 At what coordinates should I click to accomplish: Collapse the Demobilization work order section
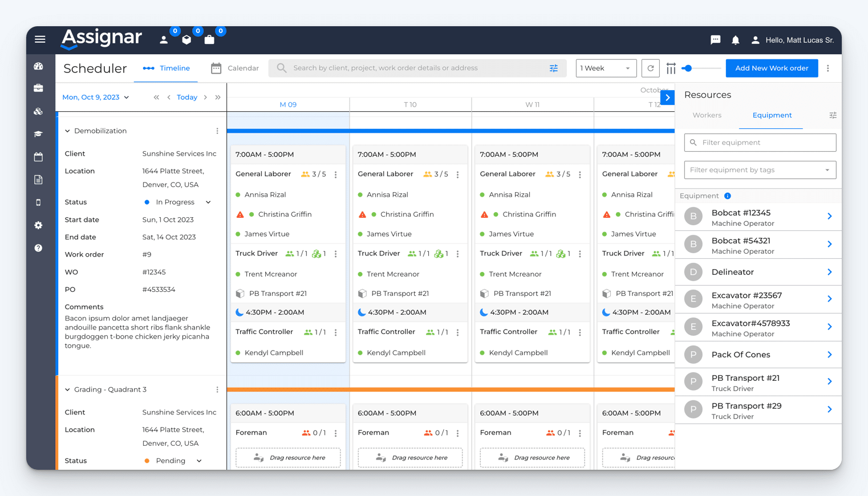pyautogui.click(x=66, y=131)
